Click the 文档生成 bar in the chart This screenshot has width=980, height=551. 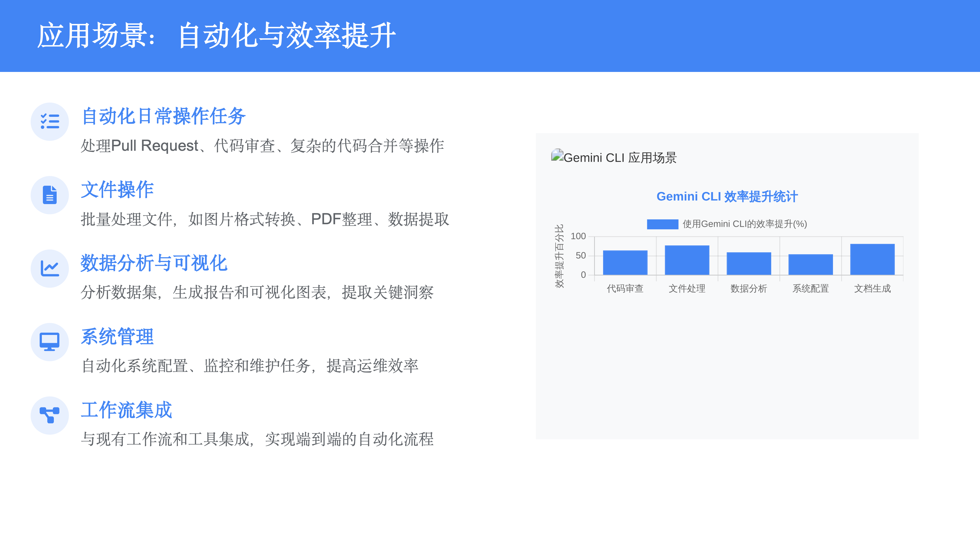coord(872,259)
